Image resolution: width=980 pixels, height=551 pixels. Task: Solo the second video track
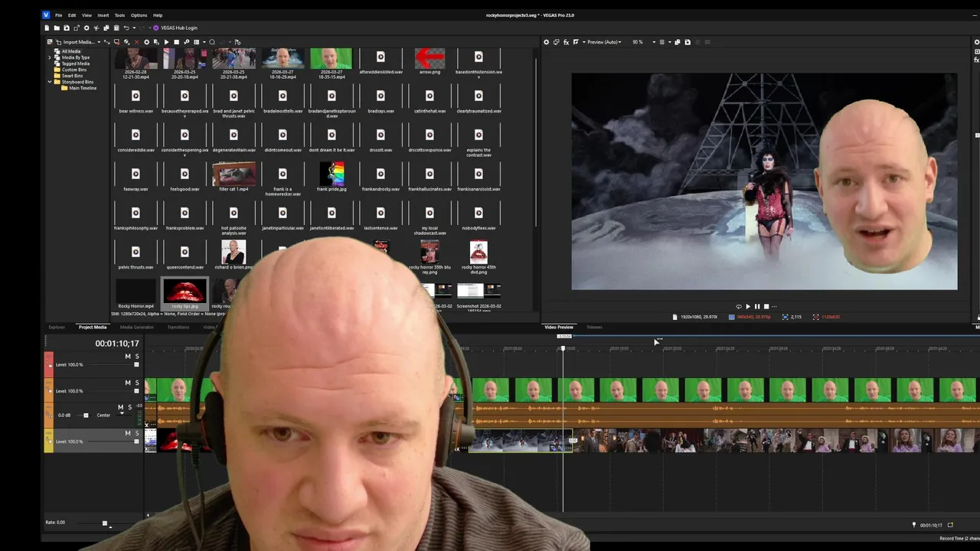click(137, 382)
